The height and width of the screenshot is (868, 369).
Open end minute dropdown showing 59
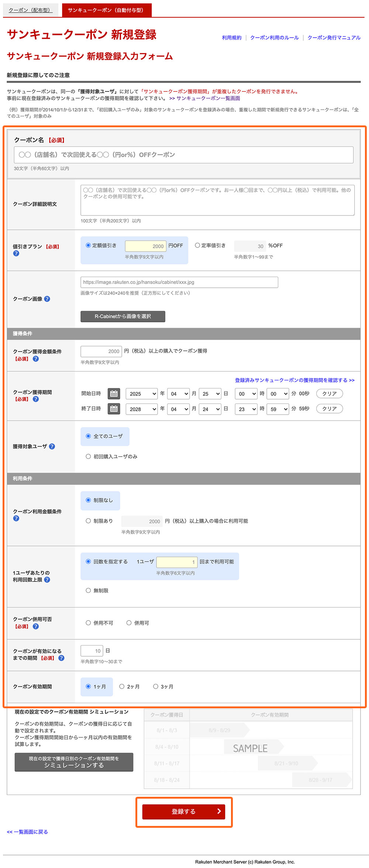coord(278,409)
